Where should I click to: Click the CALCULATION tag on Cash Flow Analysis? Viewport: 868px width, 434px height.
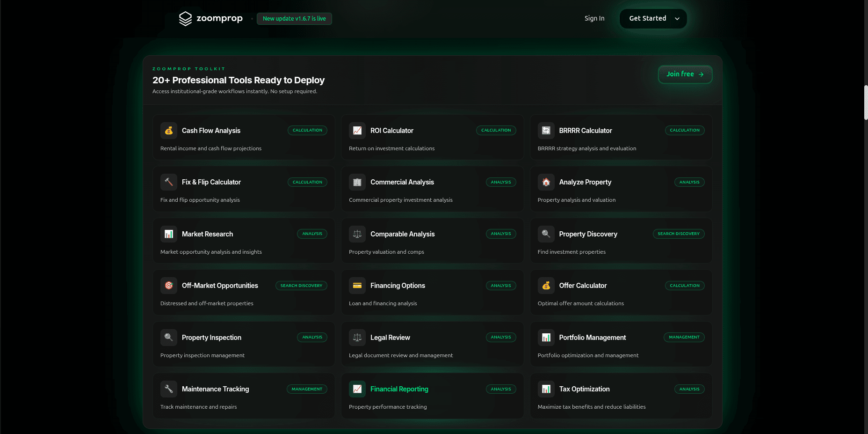click(307, 130)
